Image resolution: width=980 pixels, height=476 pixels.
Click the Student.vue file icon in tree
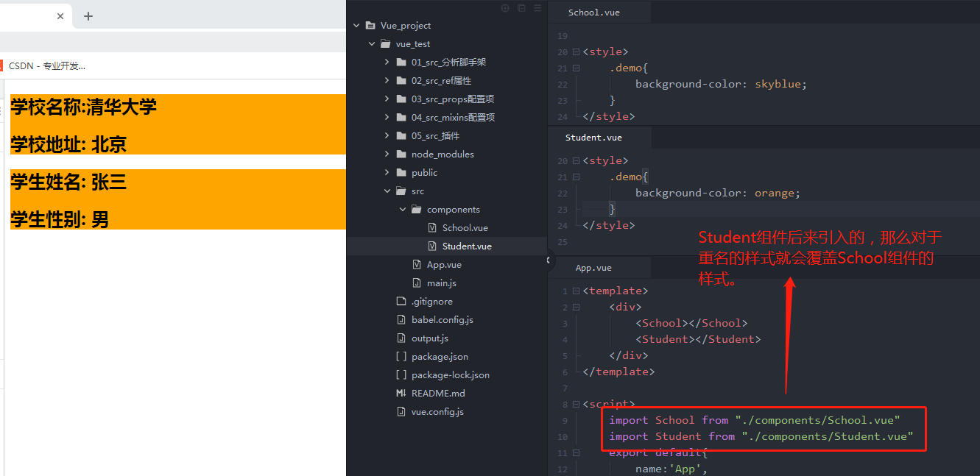pyautogui.click(x=432, y=246)
